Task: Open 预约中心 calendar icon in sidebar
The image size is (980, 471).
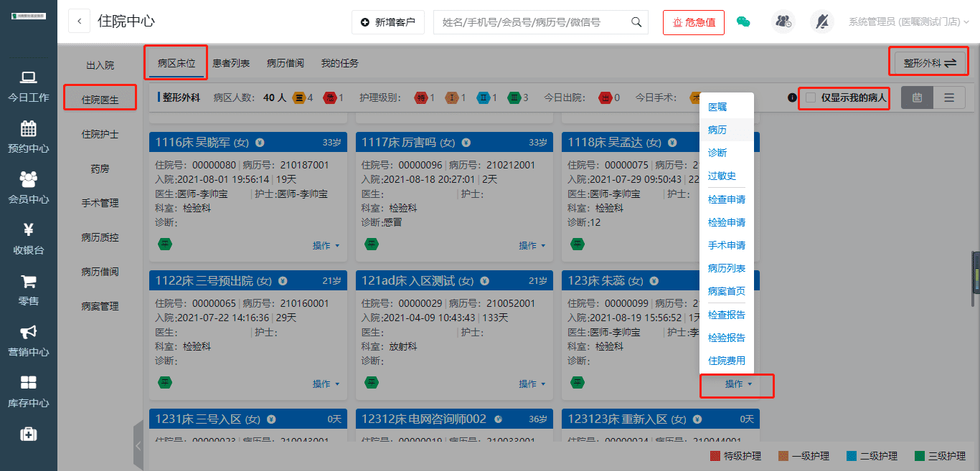Action: [x=29, y=129]
